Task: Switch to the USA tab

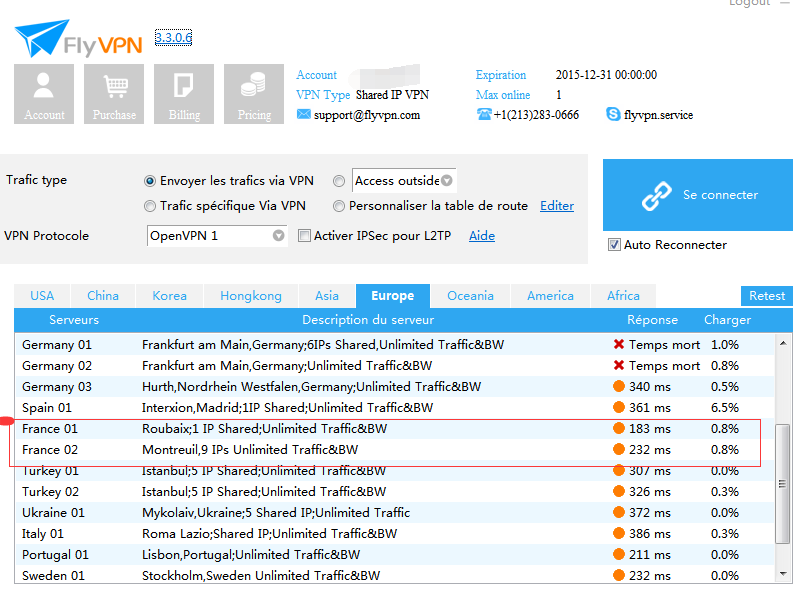Action: click(x=42, y=296)
